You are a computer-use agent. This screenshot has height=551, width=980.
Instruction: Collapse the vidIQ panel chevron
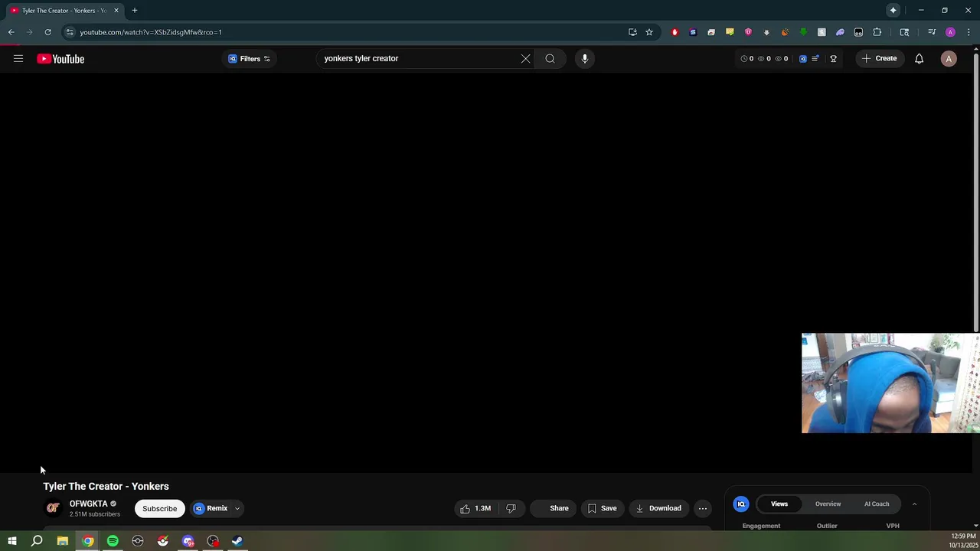(914, 504)
